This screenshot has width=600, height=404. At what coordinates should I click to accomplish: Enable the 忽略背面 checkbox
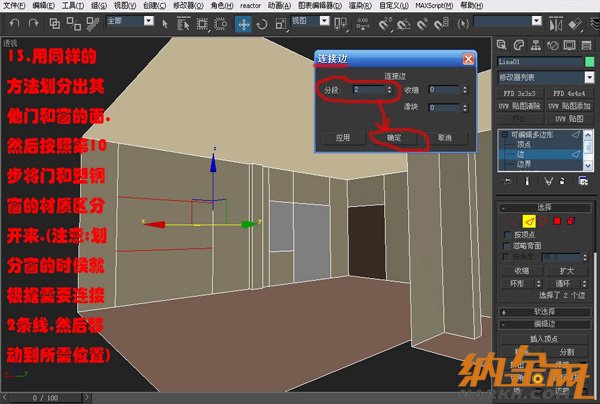[507, 246]
